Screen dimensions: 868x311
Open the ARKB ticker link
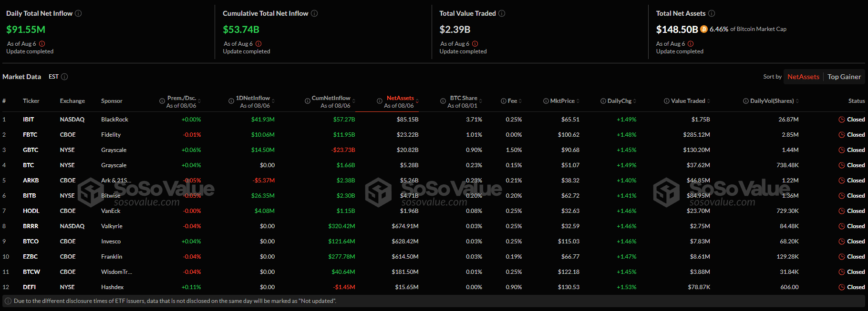(x=31, y=181)
